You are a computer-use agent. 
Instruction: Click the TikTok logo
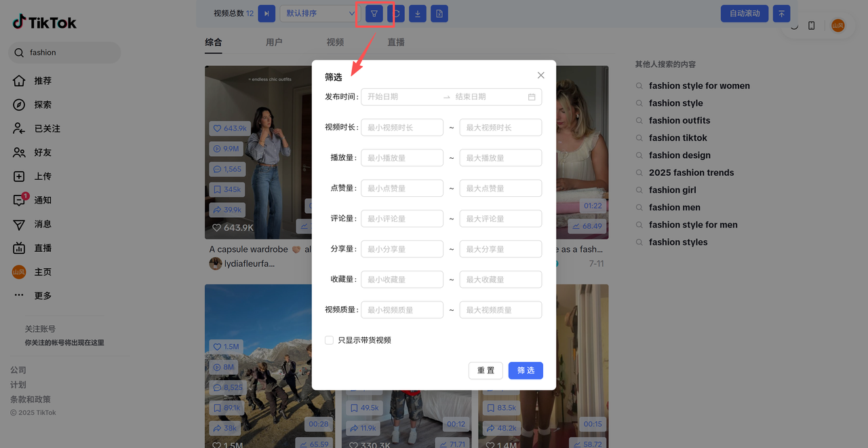tap(45, 22)
